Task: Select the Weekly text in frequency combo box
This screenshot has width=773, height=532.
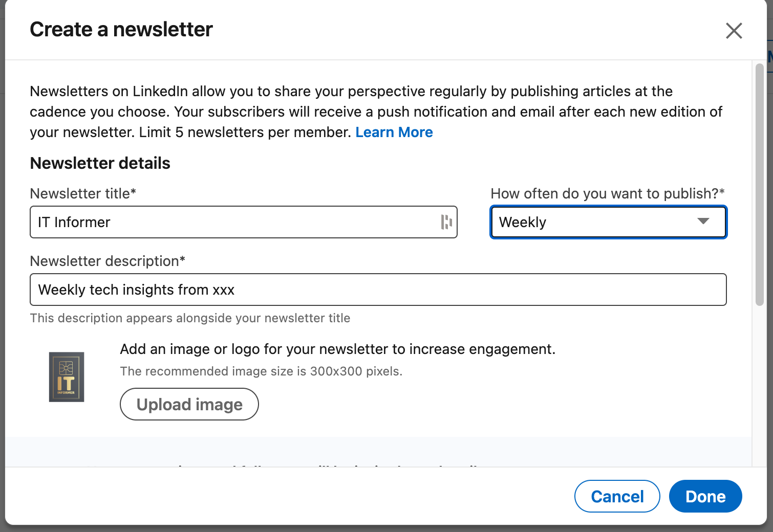Action: [x=523, y=223]
